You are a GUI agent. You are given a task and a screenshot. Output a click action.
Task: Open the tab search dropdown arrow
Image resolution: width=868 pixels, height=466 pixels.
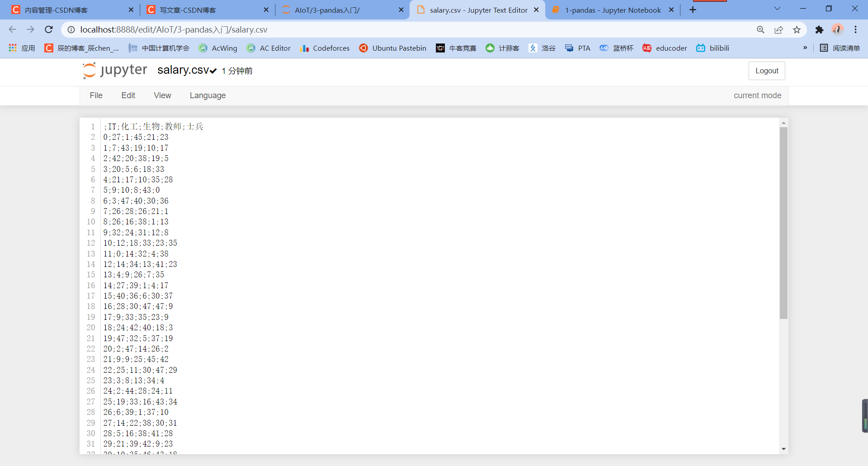pos(777,9)
